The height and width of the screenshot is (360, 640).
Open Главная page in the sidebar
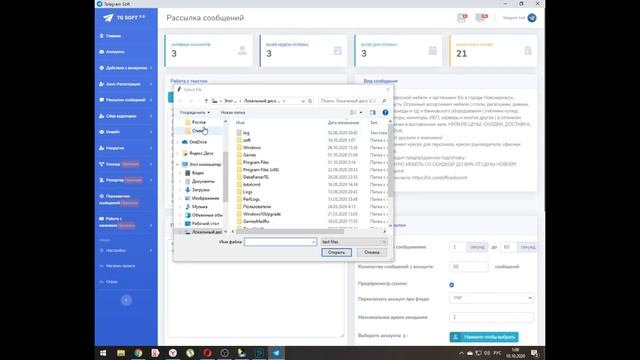113,36
